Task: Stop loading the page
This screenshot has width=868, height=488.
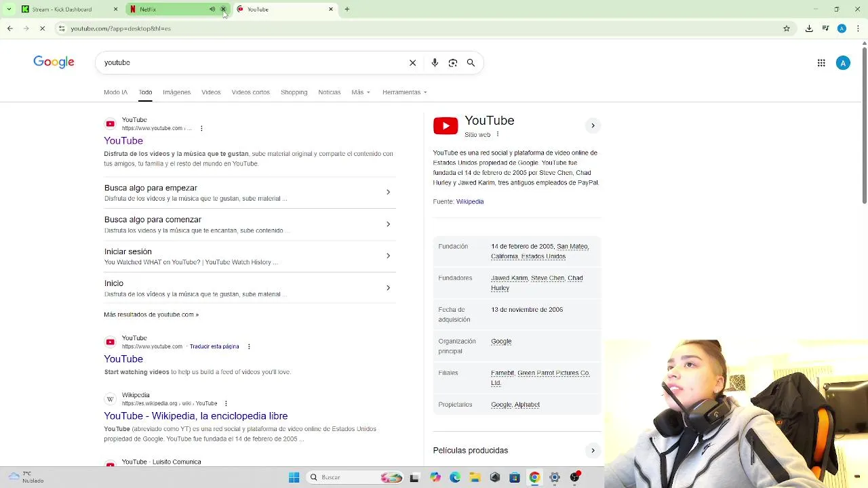Action: tap(42, 28)
